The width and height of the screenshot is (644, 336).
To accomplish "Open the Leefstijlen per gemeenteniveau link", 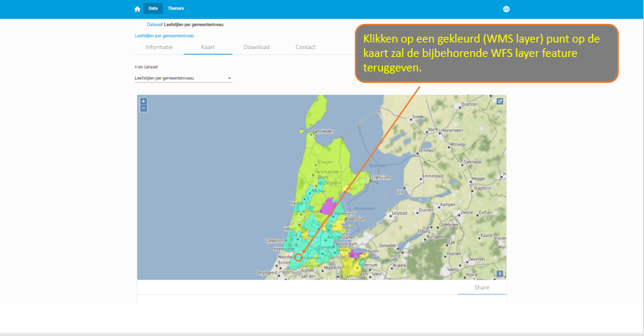I will pos(164,36).
